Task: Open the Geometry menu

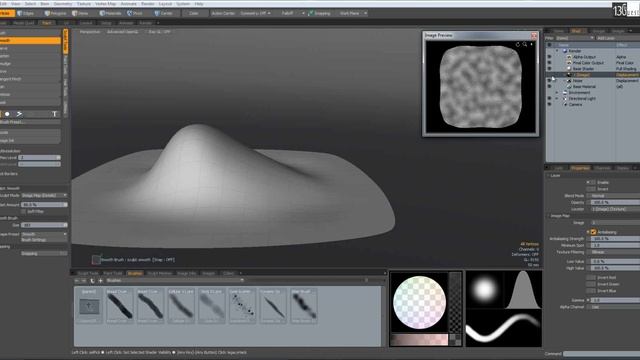Action: (63, 4)
